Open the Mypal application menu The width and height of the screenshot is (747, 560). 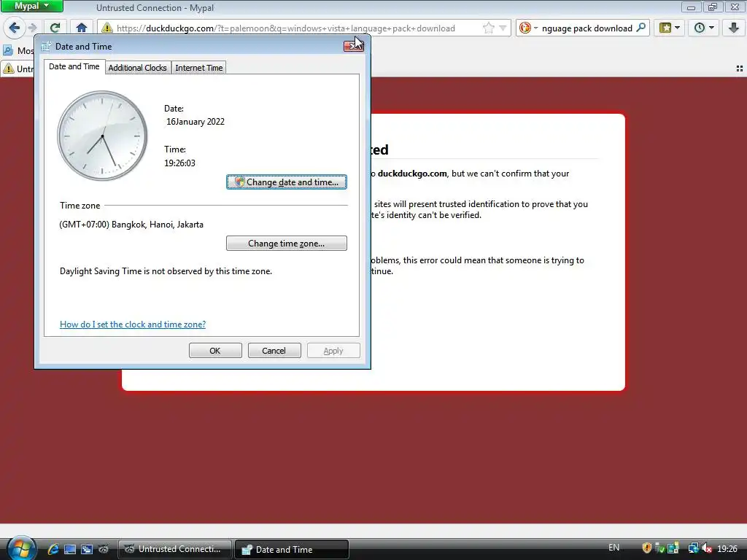pyautogui.click(x=32, y=6)
